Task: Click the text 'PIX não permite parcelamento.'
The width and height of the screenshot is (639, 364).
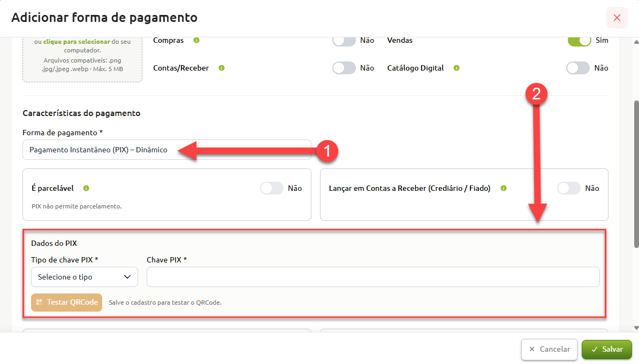Action: [x=77, y=206]
